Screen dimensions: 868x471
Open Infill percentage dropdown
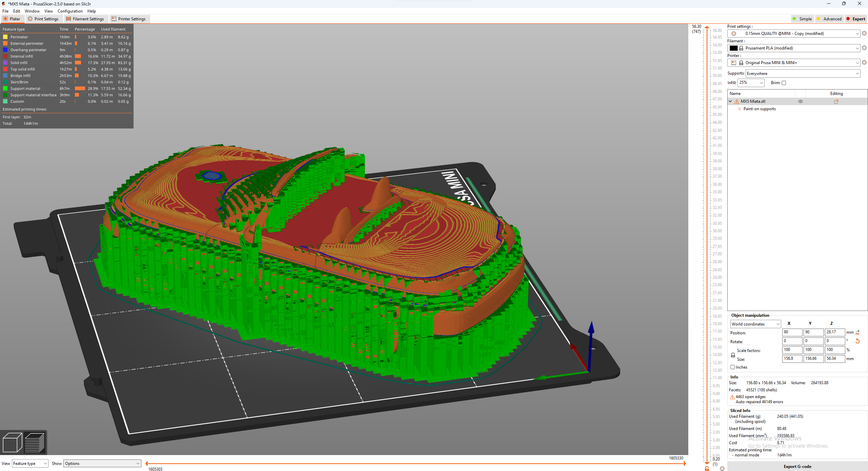tap(761, 83)
